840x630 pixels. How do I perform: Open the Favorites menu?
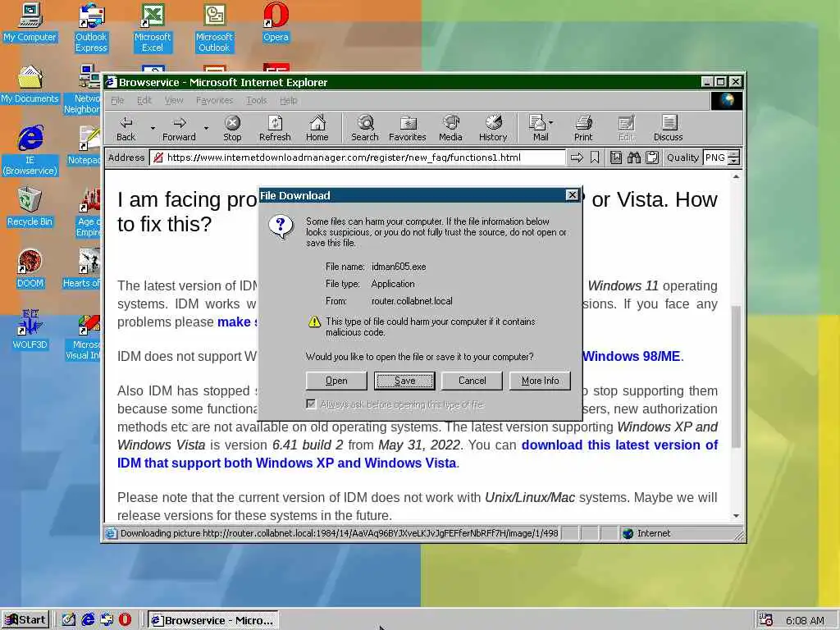click(214, 100)
